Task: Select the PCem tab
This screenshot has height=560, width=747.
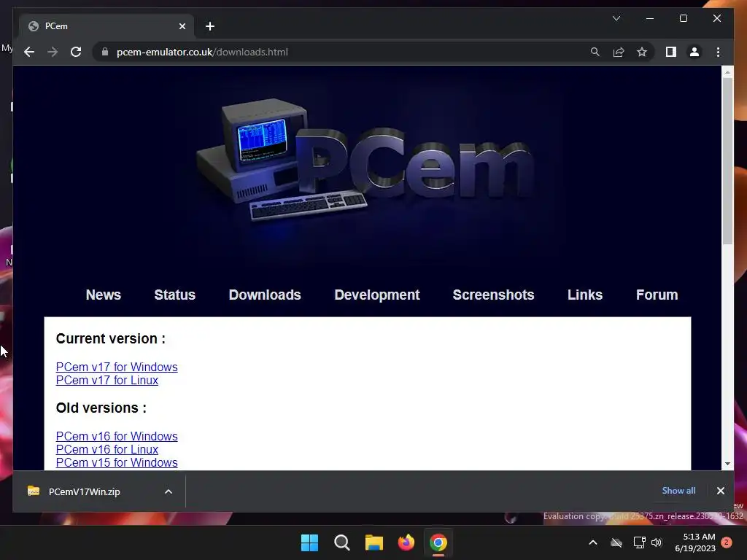Action: click(107, 26)
